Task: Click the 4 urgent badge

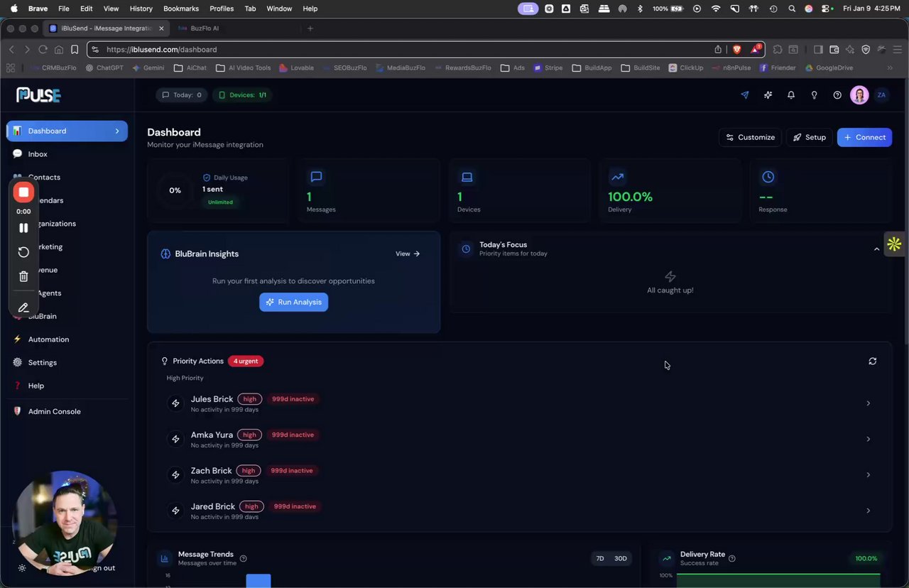Action: coord(246,361)
